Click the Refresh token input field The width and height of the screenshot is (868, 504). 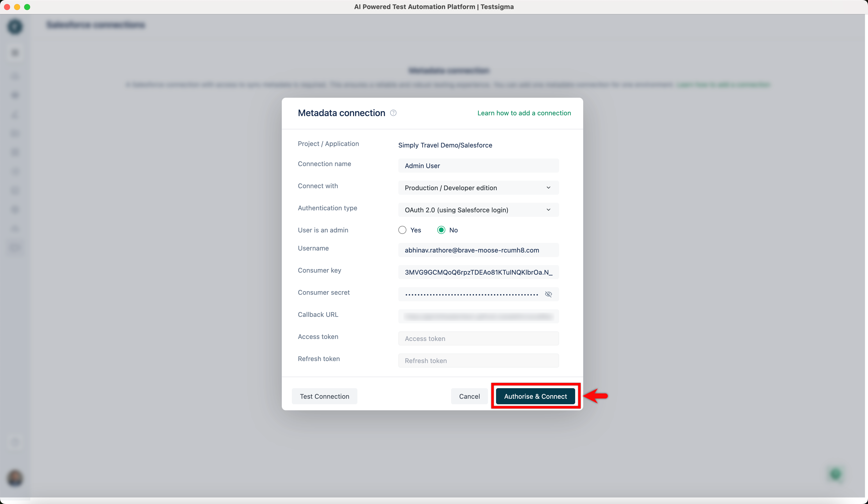coord(478,360)
